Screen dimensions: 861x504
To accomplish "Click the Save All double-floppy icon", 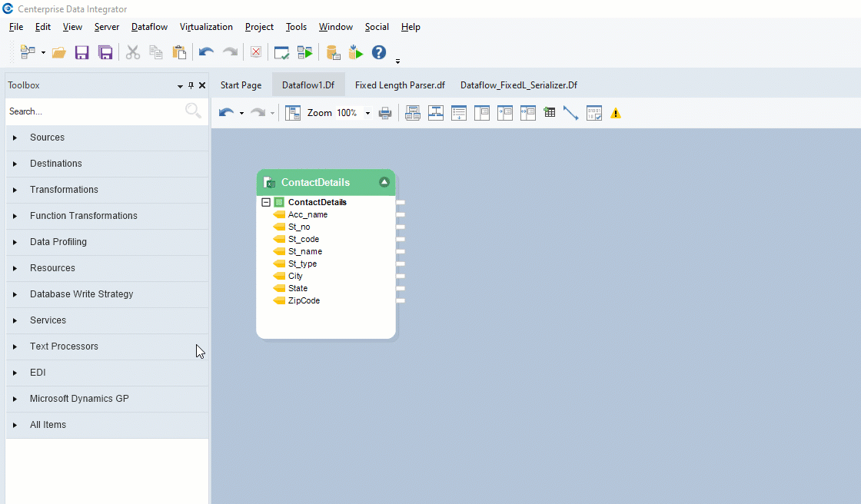I will (105, 52).
